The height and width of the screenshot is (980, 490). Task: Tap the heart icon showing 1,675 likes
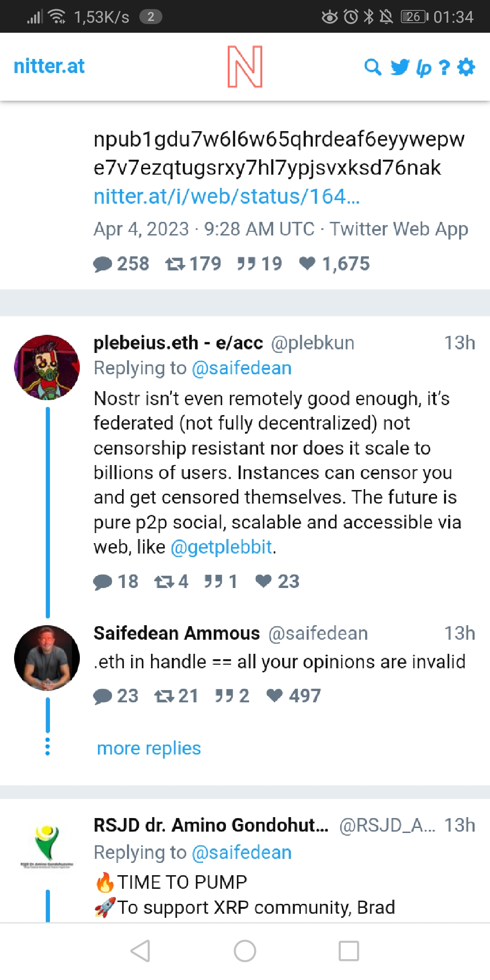pos(307,263)
